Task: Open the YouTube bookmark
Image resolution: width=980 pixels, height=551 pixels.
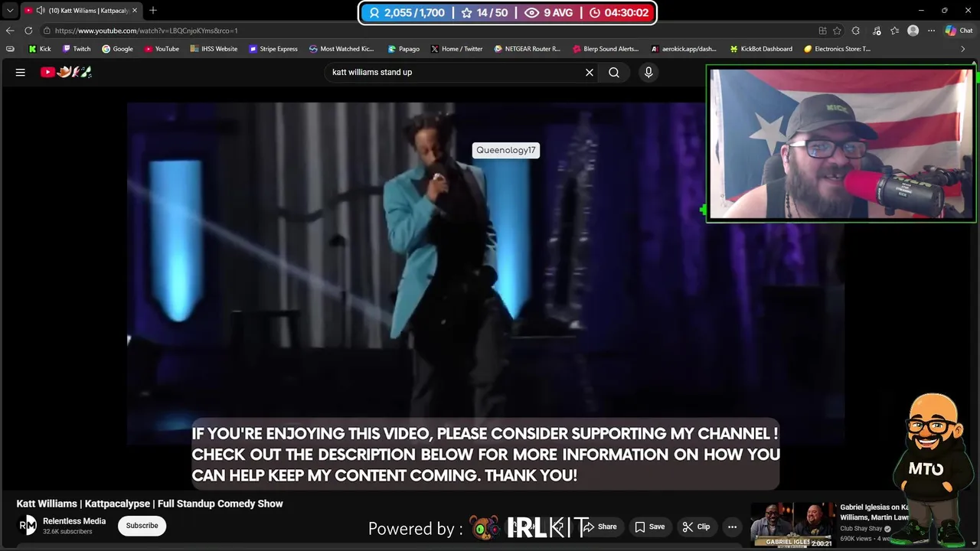Action: click(162, 49)
